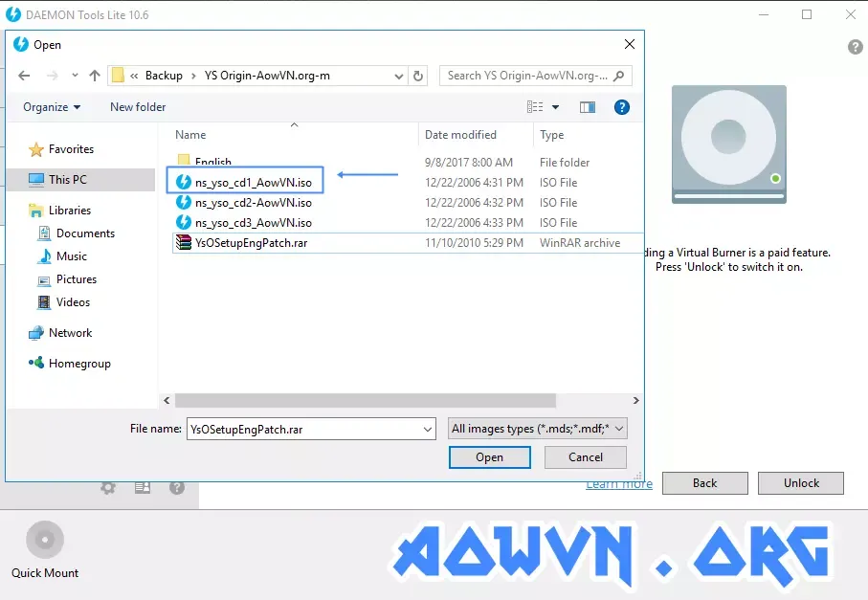Close the Open dialog
Viewport: 868px width, 600px height.
(630, 44)
